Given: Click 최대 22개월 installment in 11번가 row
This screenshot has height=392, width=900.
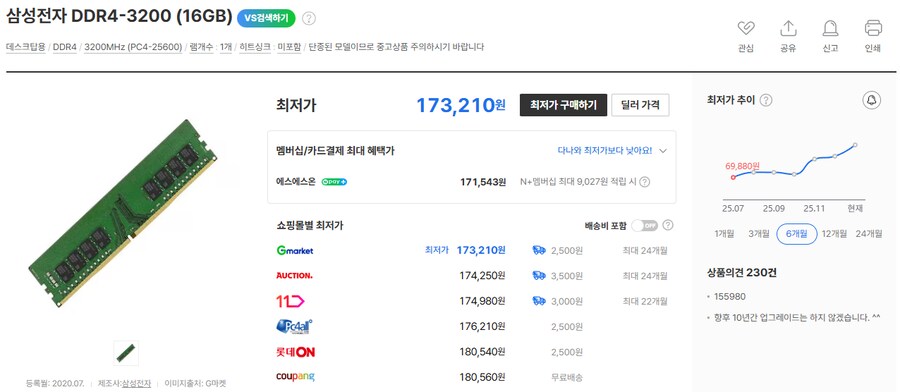Looking at the screenshot, I should [x=645, y=301].
